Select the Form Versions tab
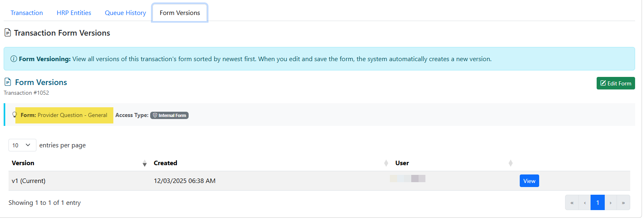 point(180,13)
